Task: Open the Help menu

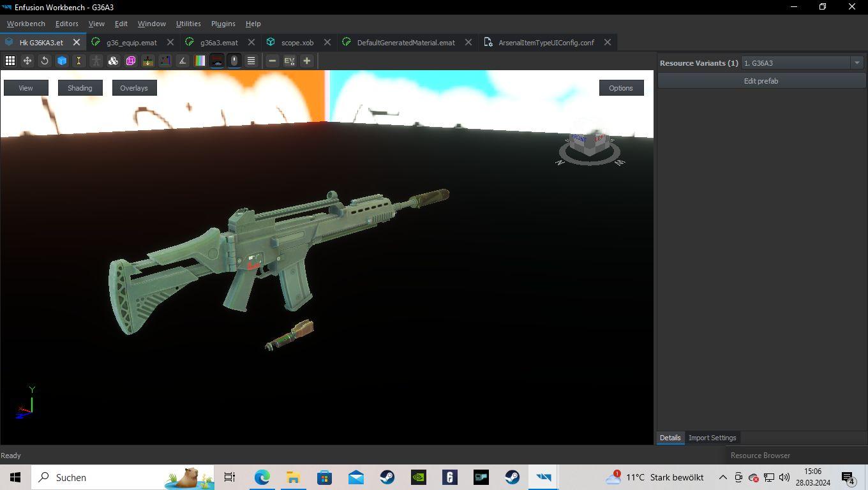Action: [253, 24]
